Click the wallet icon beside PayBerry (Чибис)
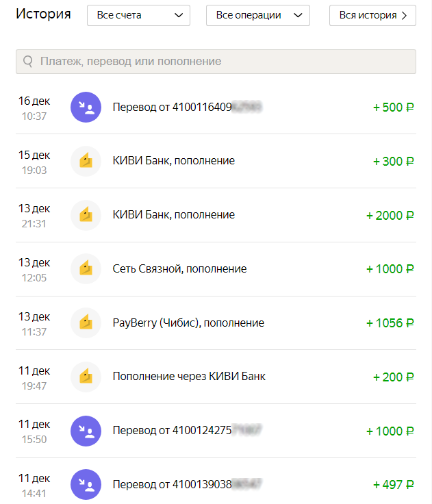 (86, 323)
